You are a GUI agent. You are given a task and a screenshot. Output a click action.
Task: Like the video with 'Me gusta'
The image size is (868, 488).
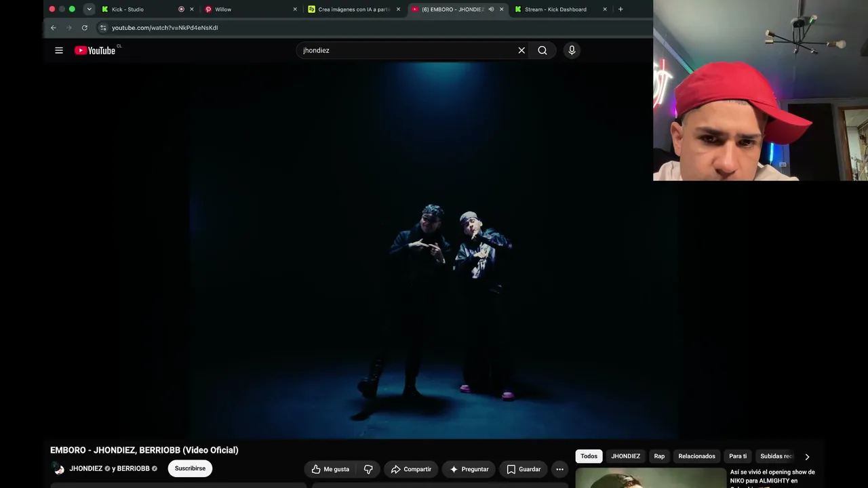pos(330,469)
